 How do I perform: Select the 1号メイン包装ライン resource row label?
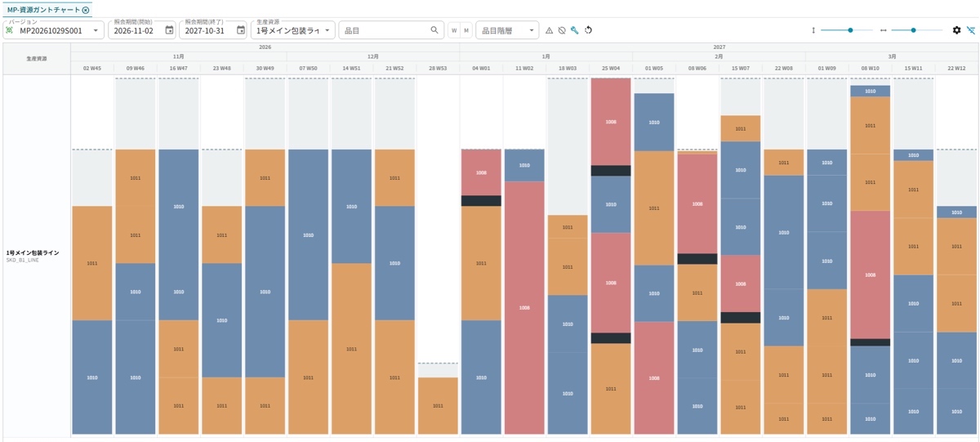point(33,253)
